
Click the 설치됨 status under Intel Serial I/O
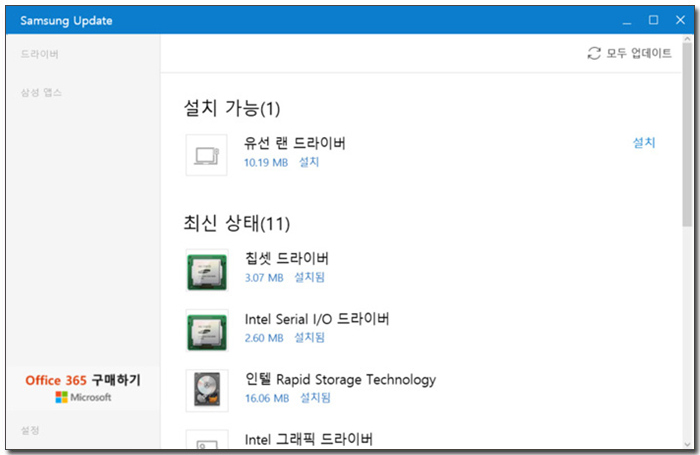(309, 338)
